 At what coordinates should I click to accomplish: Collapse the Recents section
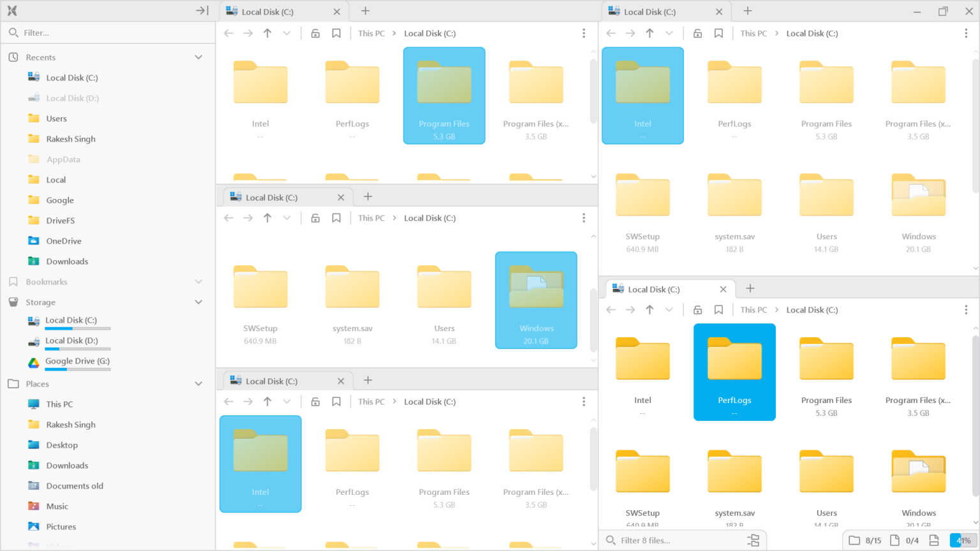[x=198, y=57]
